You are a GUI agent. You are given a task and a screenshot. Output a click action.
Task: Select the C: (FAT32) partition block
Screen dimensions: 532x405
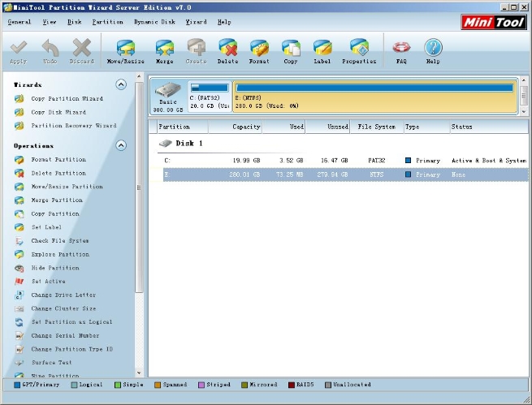pos(210,97)
